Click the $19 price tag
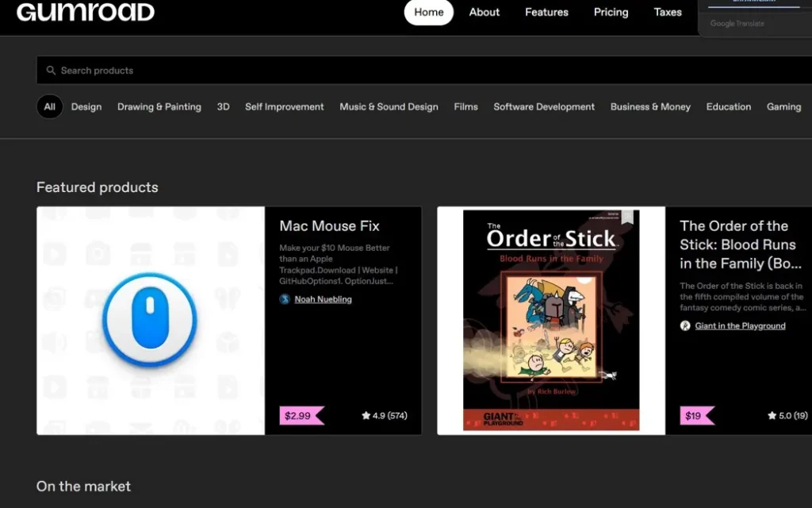 pyautogui.click(x=697, y=415)
